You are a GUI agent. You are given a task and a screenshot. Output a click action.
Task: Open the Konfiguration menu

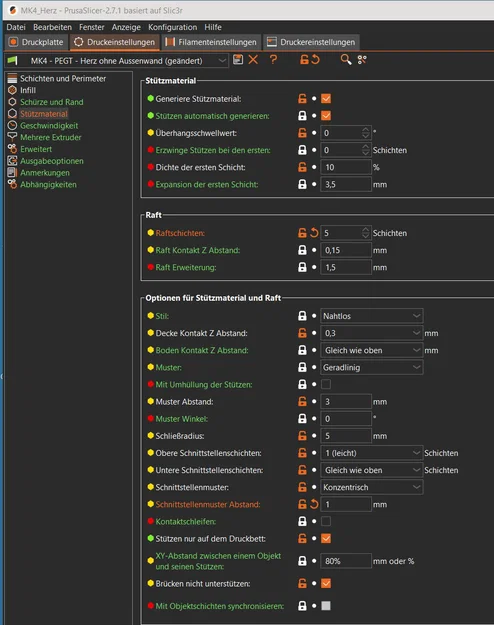(x=173, y=27)
